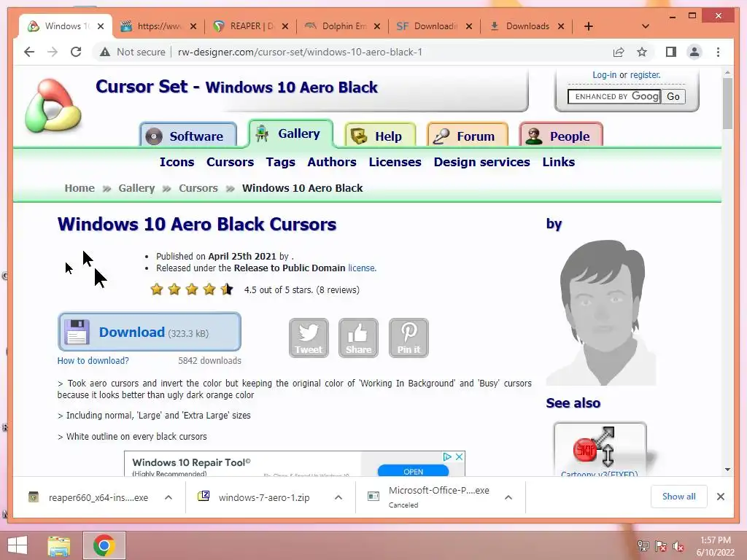Click the Chrome icon in the taskbar
The height and width of the screenshot is (560, 747).
[x=104, y=545]
